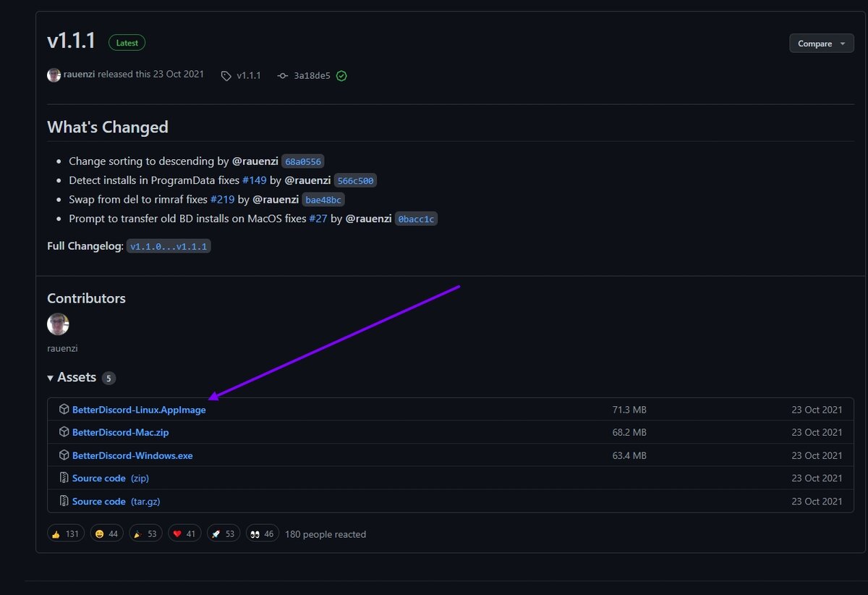Open commit 3a18de5 link

[312, 75]
